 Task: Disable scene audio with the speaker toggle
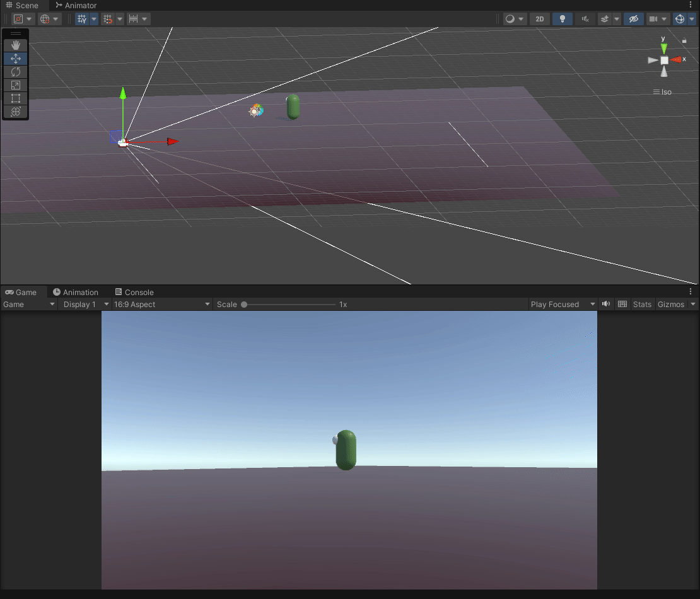click(x=585, y=19)
